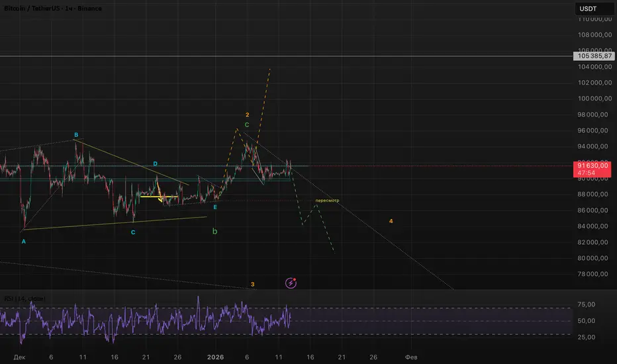
Task: Select the cyan wave label D
Action: [x=156, y=163]
